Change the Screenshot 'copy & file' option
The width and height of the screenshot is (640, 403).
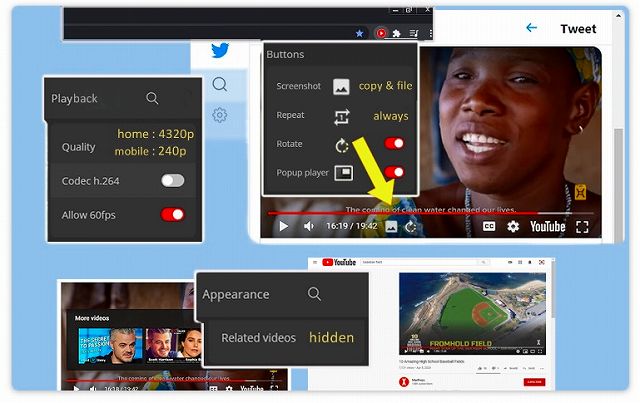pos(385,86)
